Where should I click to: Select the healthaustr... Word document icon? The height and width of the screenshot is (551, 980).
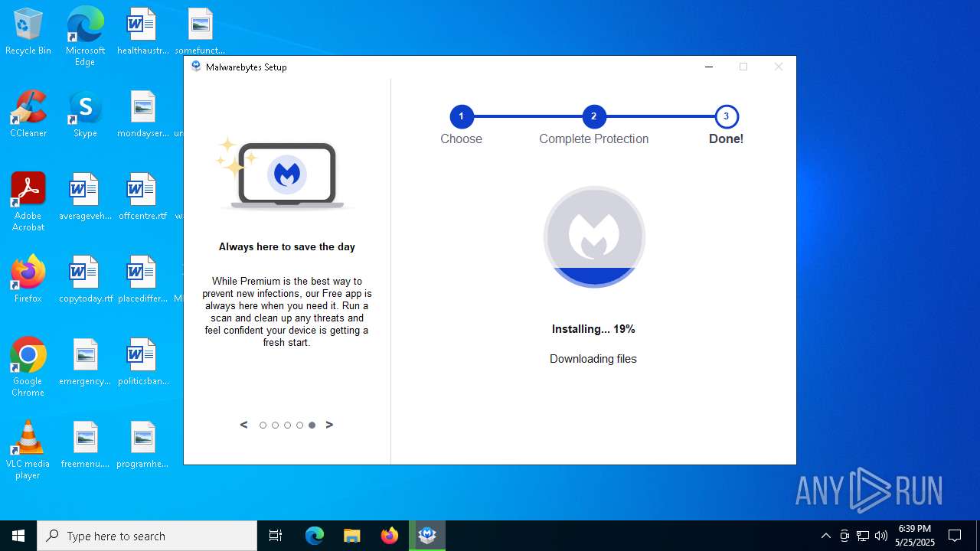pyautogui.click(x=142, y=32)
